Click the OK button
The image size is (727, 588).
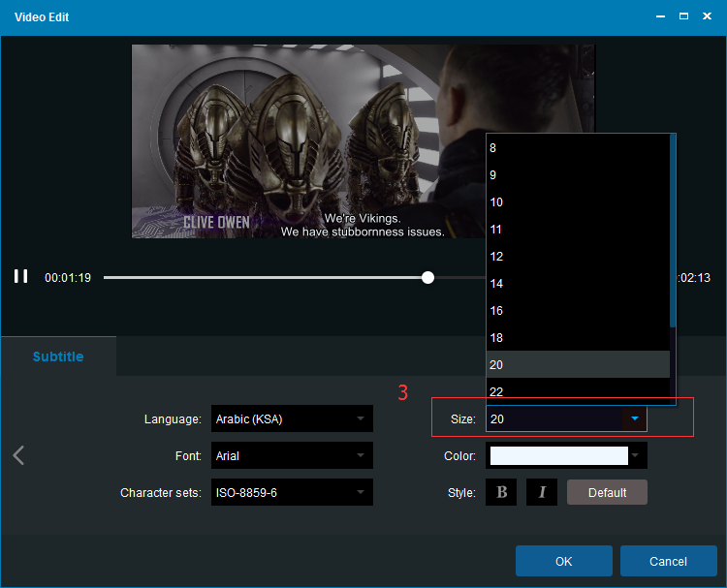[x=563, y=561]
